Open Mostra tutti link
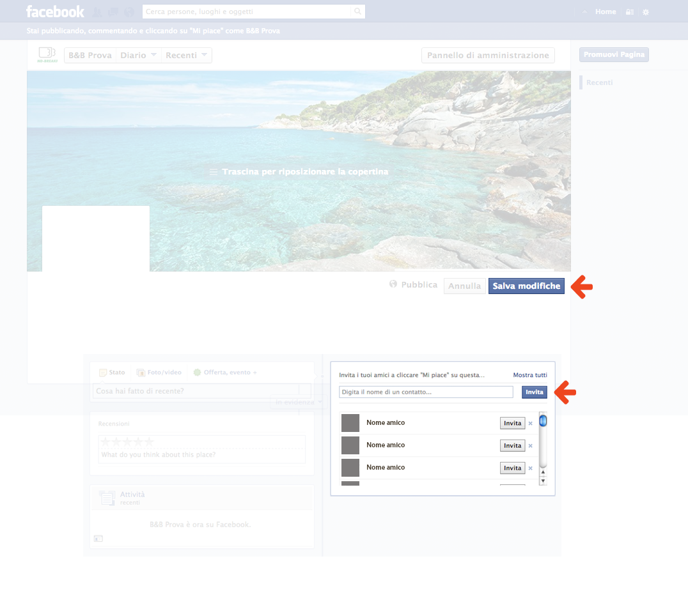Viewport: 688px width, 616px height. tap(529, 375)
